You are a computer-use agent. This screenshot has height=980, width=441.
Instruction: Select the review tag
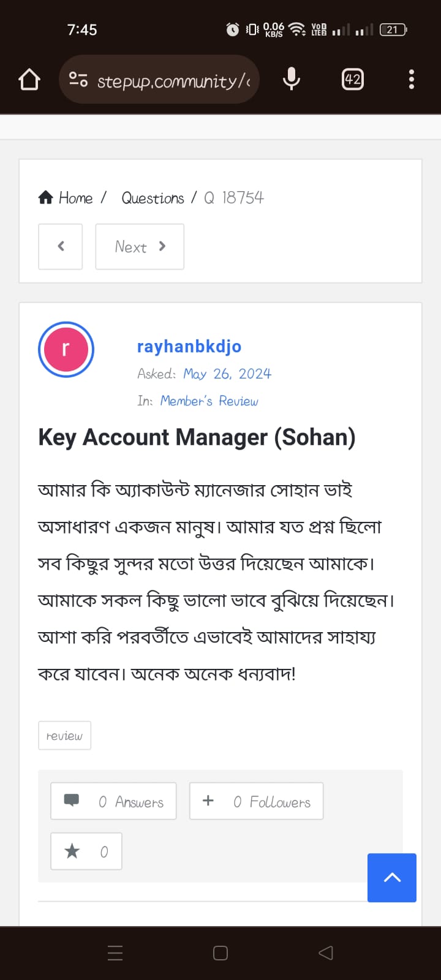coord(64,736)
